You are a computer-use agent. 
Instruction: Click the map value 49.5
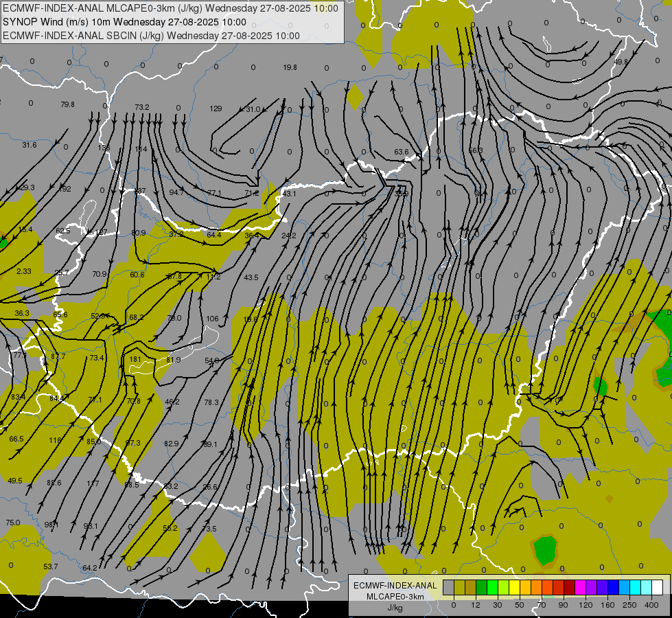pyautogui.click(x=15, y=481)
